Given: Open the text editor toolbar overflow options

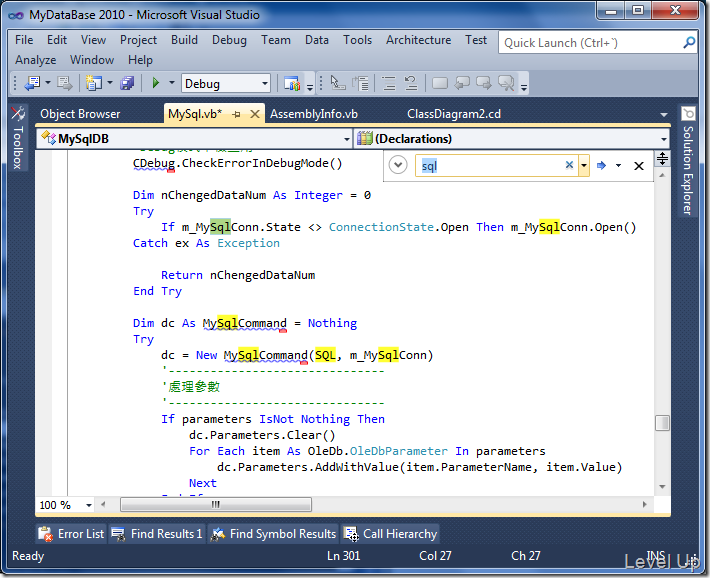Looking at the screenshot, I should [x=524, y=86].
